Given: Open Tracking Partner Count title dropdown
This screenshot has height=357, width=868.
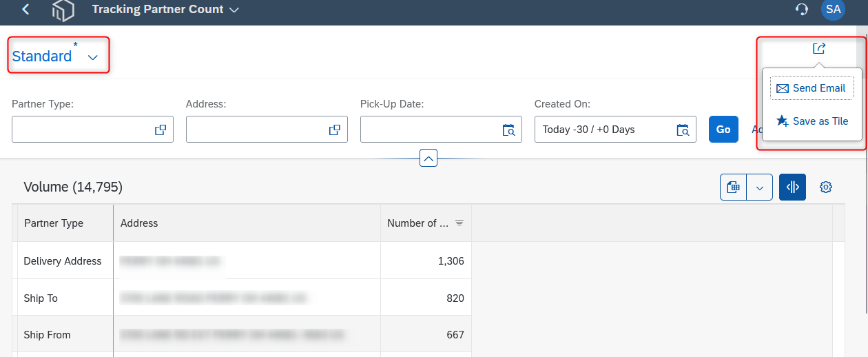Looking at the screenshot, I should click(234, 10).
